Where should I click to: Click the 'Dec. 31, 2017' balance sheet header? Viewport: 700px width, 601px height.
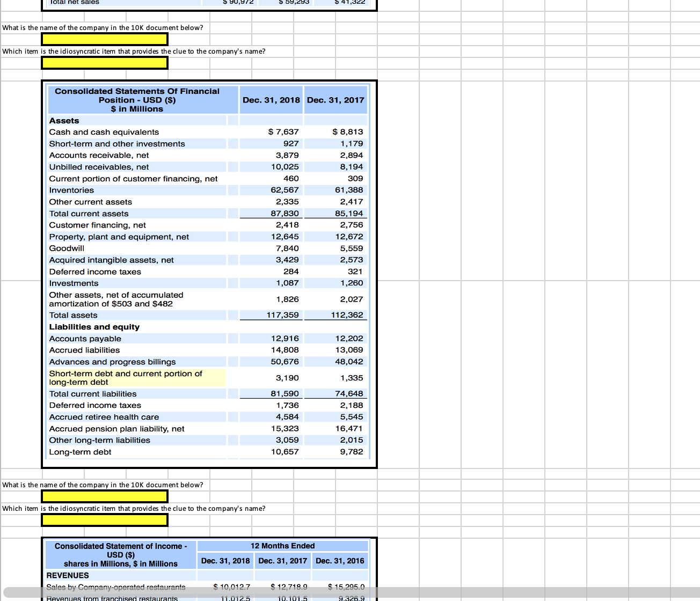(x=336, y=100)
